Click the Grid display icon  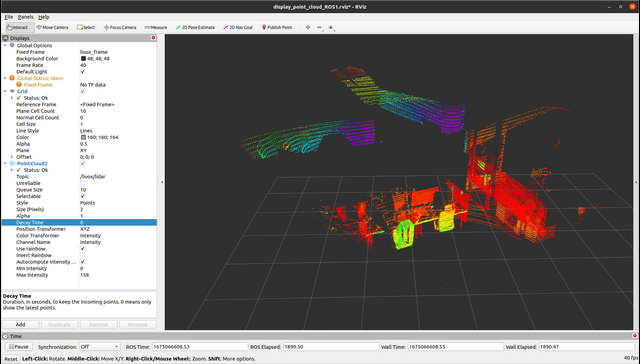point(12,91)
